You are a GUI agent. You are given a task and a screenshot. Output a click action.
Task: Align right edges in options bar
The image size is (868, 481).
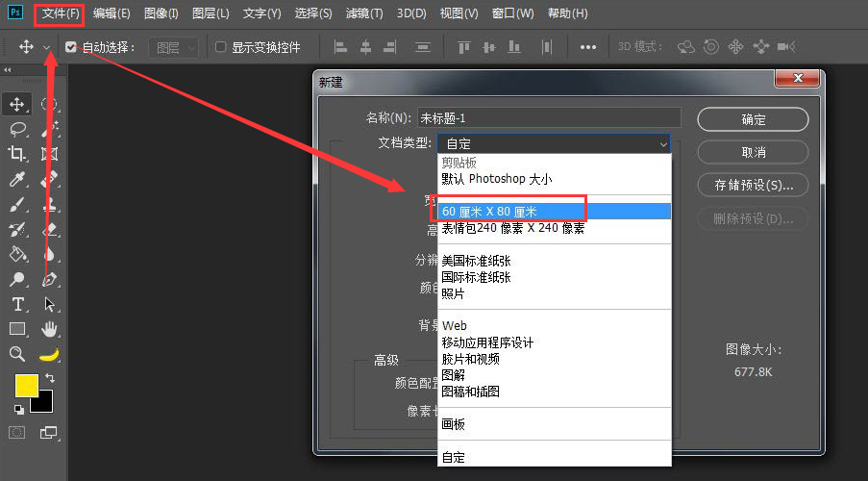tap(389, 47)
